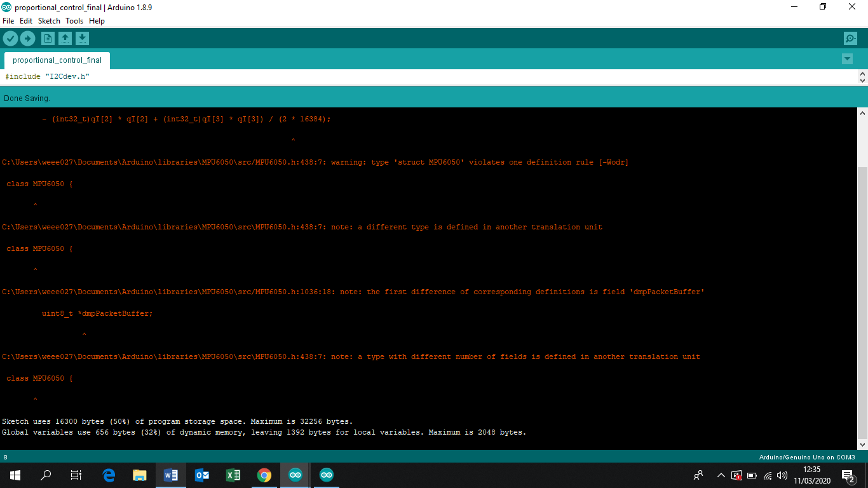
Task: Click the People icon in system tray
Action: [x=698, y=475]
